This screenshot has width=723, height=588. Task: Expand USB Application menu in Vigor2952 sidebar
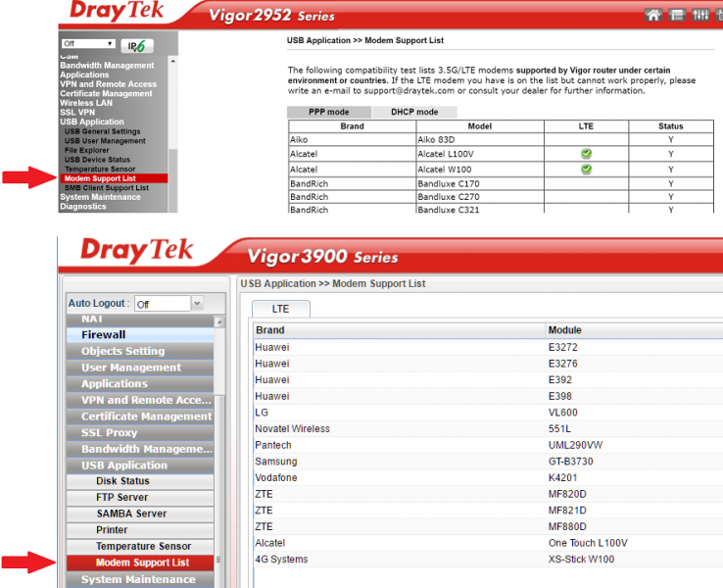tap(92, 122)
